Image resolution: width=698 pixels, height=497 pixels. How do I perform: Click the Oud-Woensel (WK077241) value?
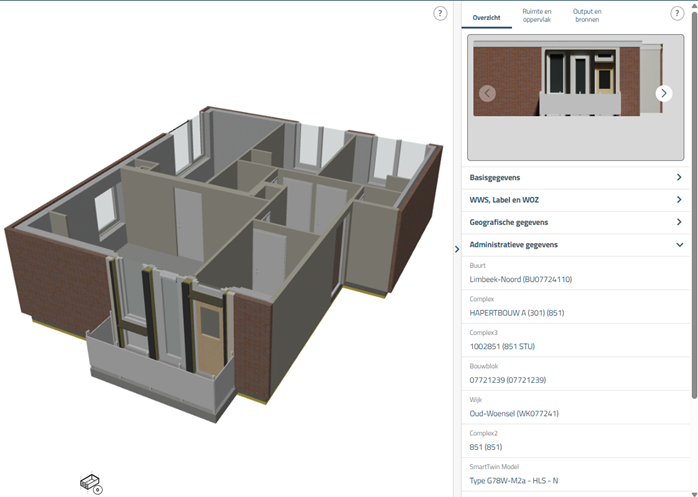tap(514, 413)
